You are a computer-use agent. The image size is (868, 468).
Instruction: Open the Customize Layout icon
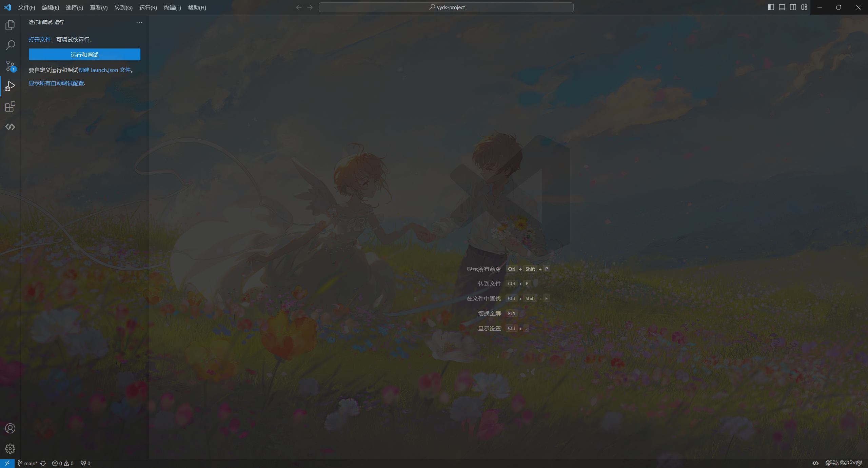[x=804, y=7]
